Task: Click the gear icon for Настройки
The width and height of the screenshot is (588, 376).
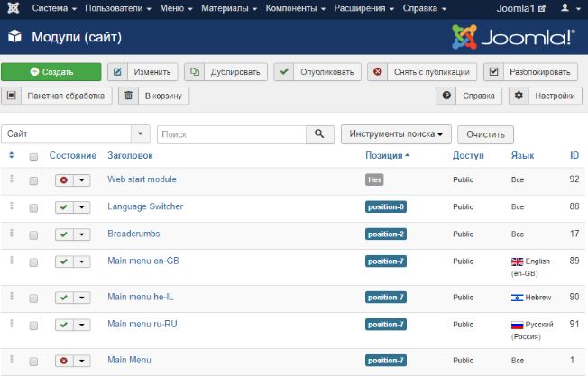Action: pyautogui.click(x=519, y=96)
